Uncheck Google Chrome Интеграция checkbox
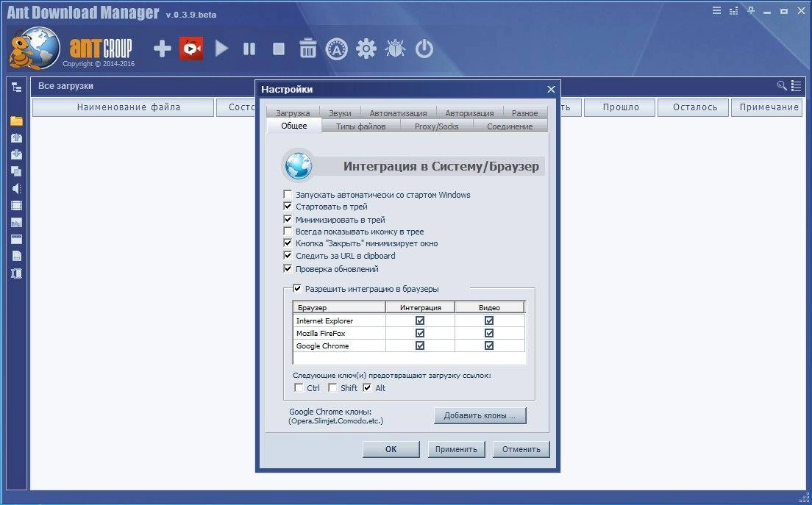Image resolution: width=812 pixels, height=505 pixels. click(x=420, y=345)
